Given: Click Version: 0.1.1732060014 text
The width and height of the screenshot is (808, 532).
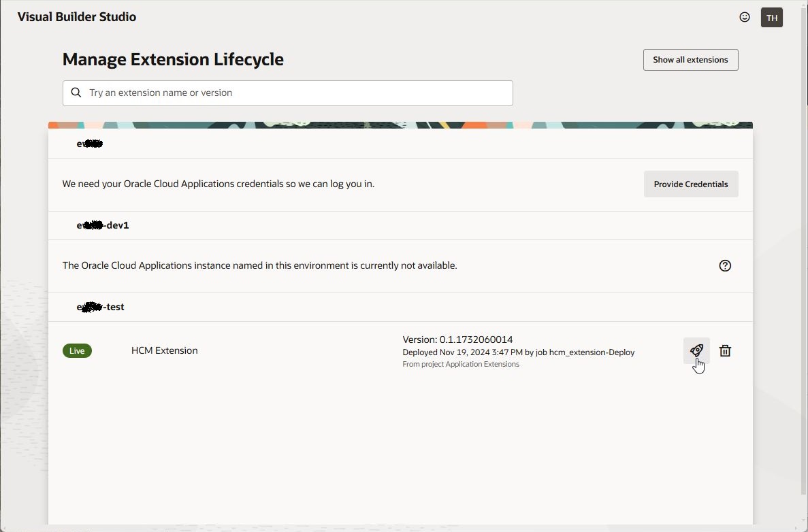Looking at the screenshot, I should [x=457, y=339].
